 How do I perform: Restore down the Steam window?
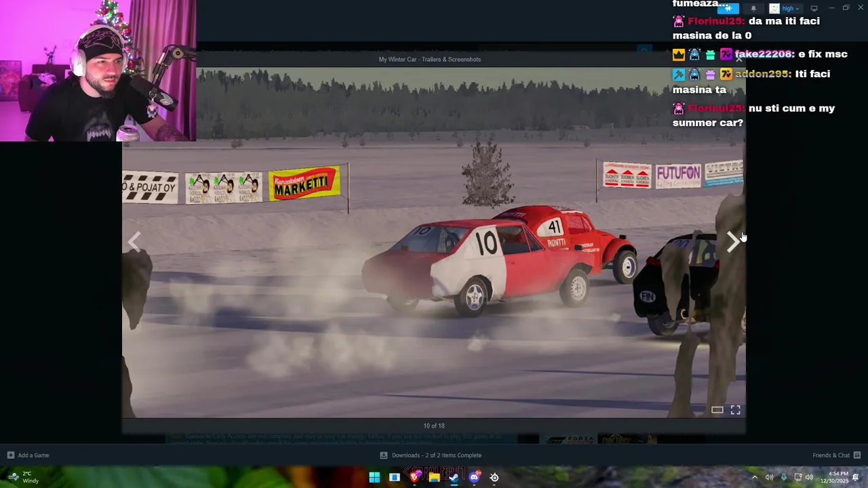pos(846,8)
